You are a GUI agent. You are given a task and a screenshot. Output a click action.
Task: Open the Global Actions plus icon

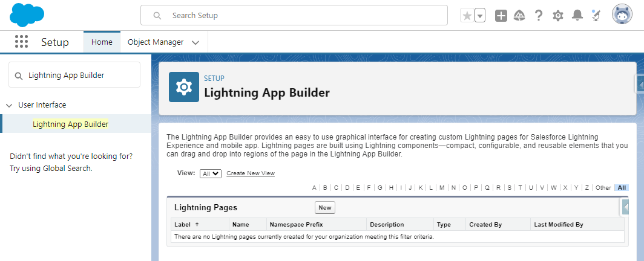(501, 16)
